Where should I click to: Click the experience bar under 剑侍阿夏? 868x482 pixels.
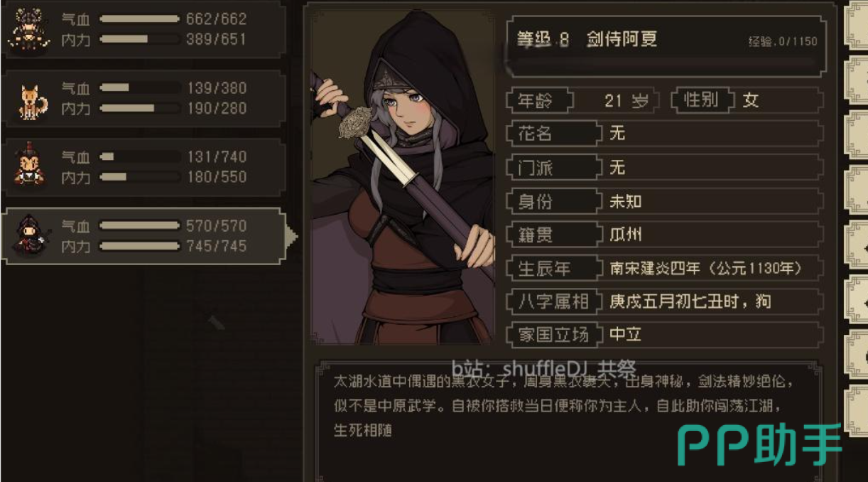(x=664, y=64)
